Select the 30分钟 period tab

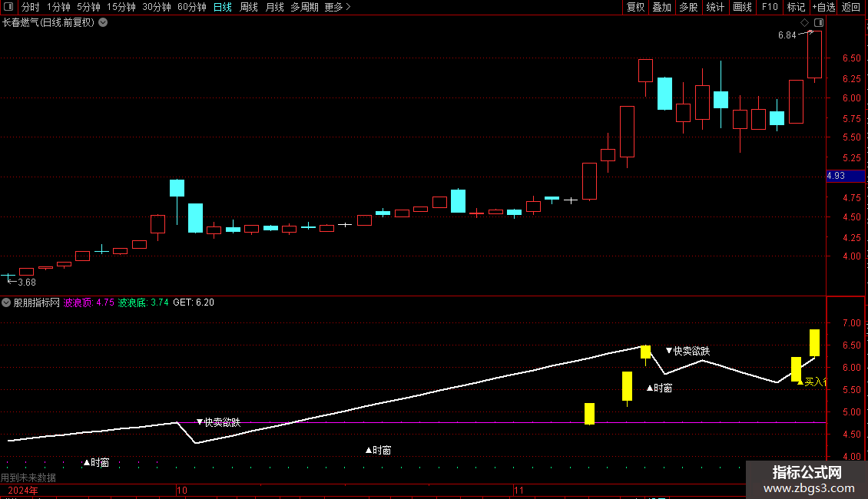pos(156,7)
